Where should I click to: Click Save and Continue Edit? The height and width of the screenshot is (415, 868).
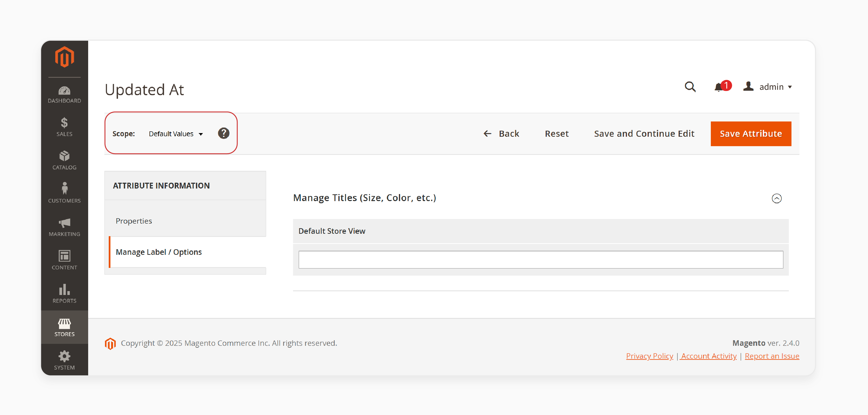pyautogui.click(x=644, y=134)
